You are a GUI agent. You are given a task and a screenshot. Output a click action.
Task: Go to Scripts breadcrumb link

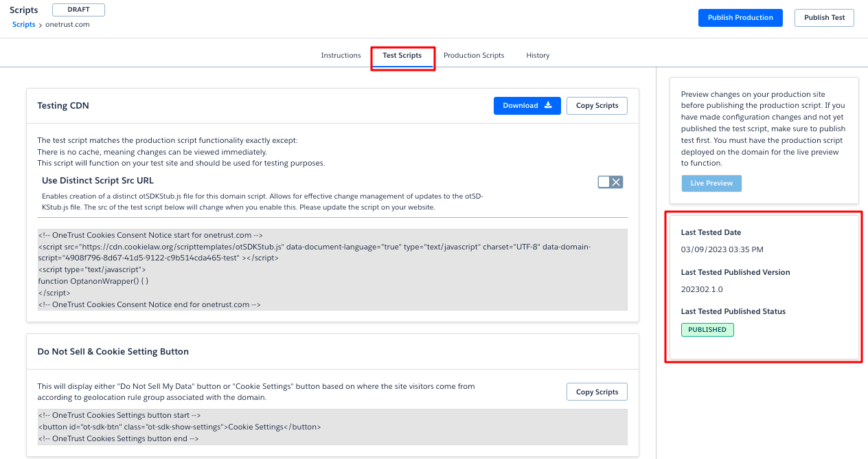(x=23, y=25)
